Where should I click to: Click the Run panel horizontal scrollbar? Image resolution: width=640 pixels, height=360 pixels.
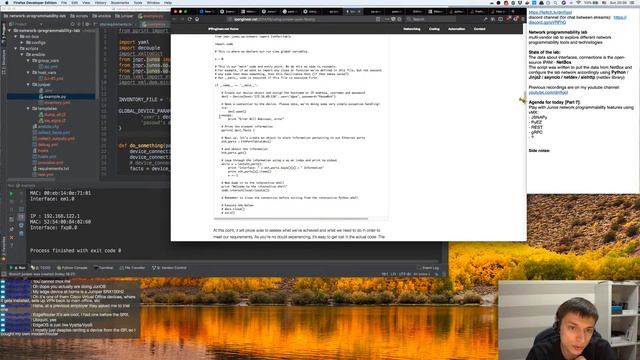point(235,261)
